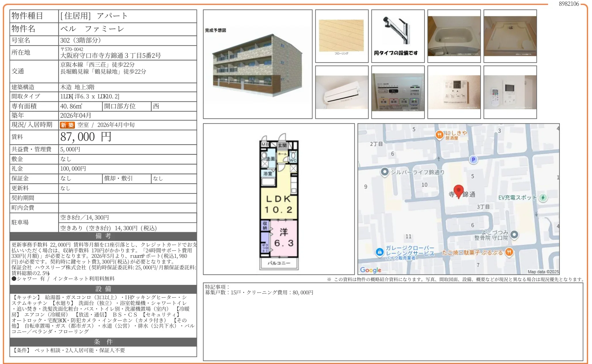Click the シルバーライフ錦通り map marker
Image resolution: width=592 pixels, height=364 pixels.
385,172
